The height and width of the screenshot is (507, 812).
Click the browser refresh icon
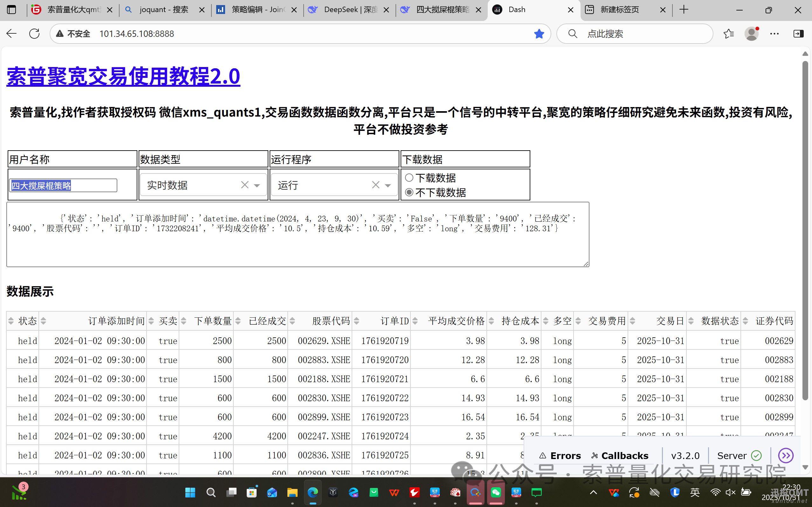[34, 34]
